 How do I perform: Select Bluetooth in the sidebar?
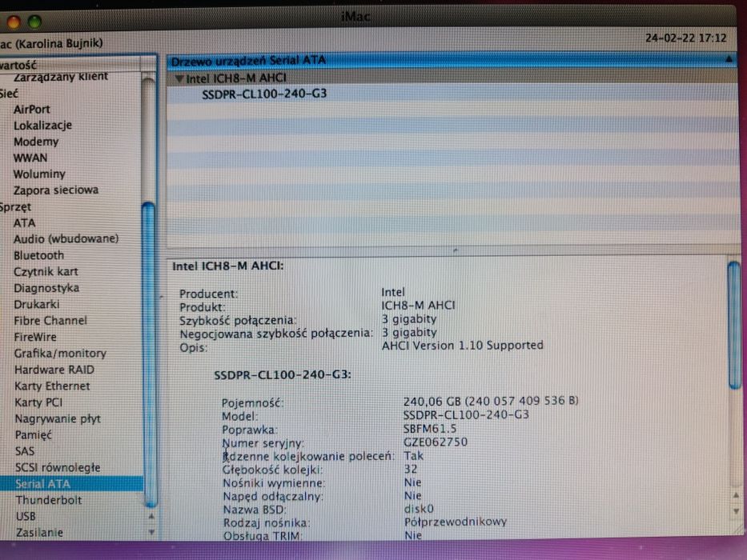point(38,256)
